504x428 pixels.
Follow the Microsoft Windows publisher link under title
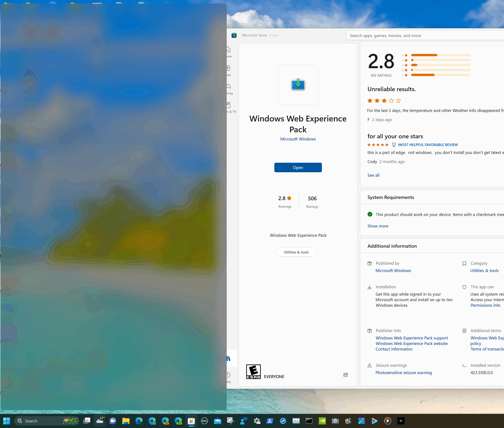pyautogui.click(x=298, y=139)
